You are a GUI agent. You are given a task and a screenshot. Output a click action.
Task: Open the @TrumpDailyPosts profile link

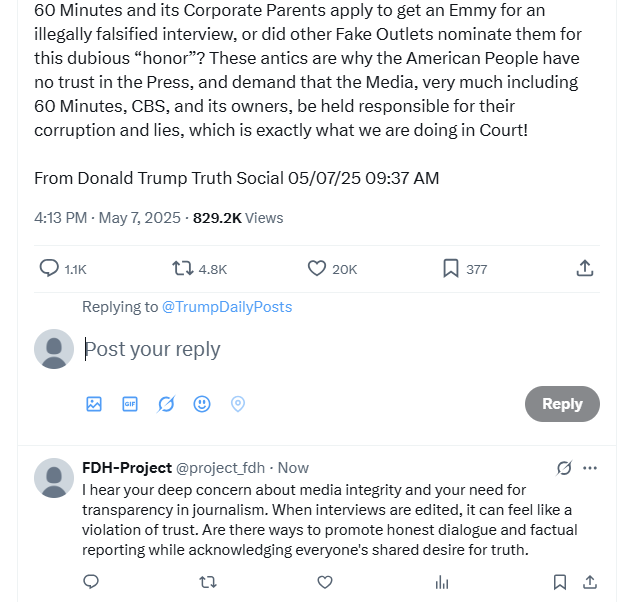227,307
